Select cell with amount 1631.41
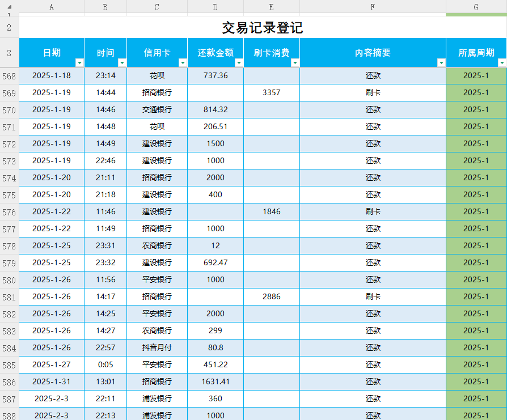Screen dimensions: 507x420 click(216, 382)
